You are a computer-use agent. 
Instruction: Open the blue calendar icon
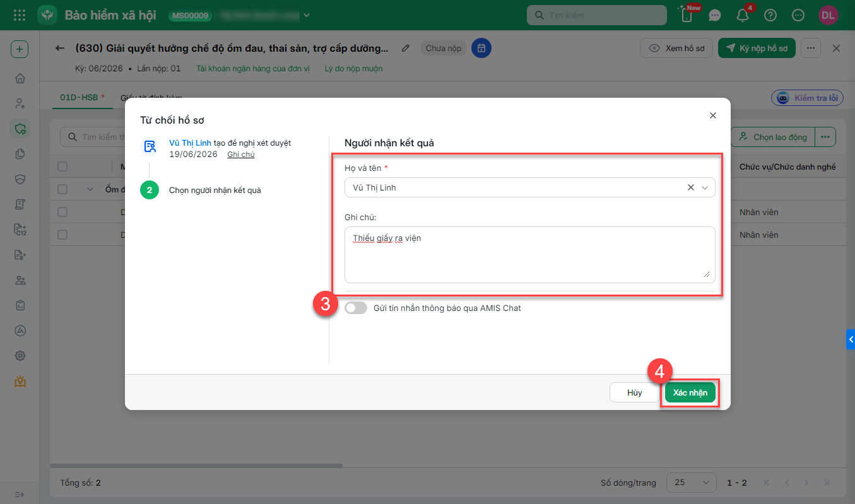(481, 48)
